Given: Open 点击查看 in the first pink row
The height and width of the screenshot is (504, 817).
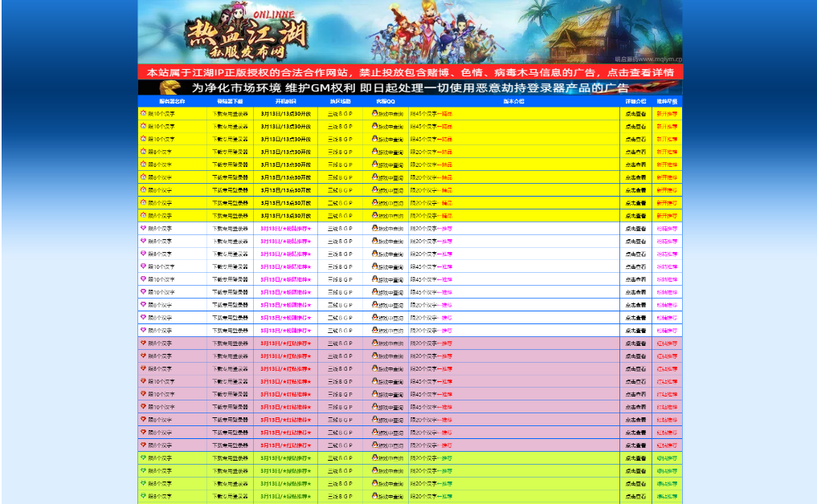Looking at the screenshot, I should point(635,343).
